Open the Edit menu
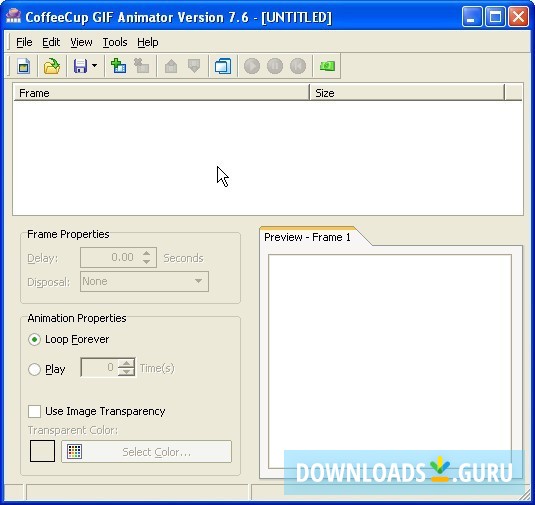Image resolution: width=535 pixels, height=505 pixels. [51, 42]
